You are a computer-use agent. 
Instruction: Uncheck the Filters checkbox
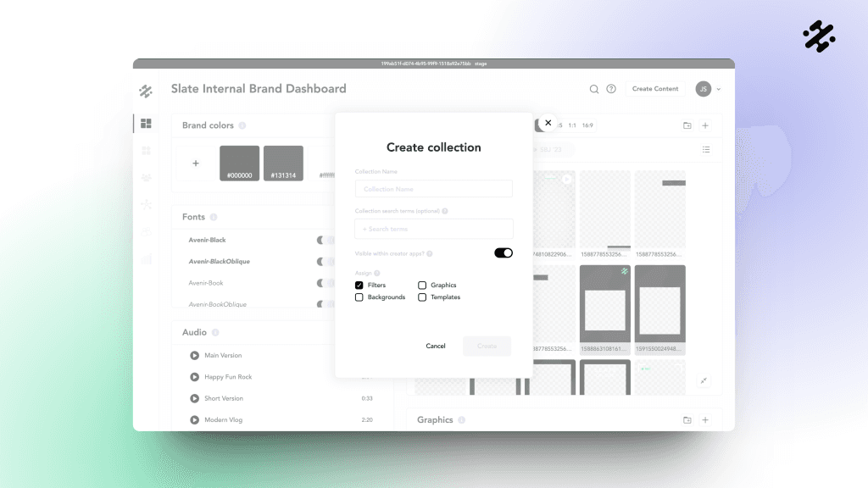pyautogui.click(x=359, y=285)
